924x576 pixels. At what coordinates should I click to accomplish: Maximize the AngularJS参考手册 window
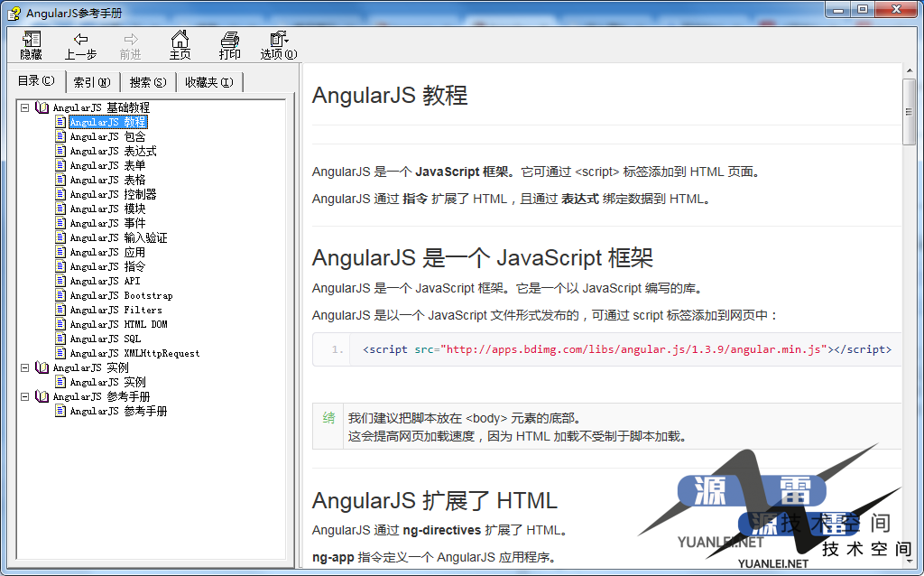pos(863,10)
